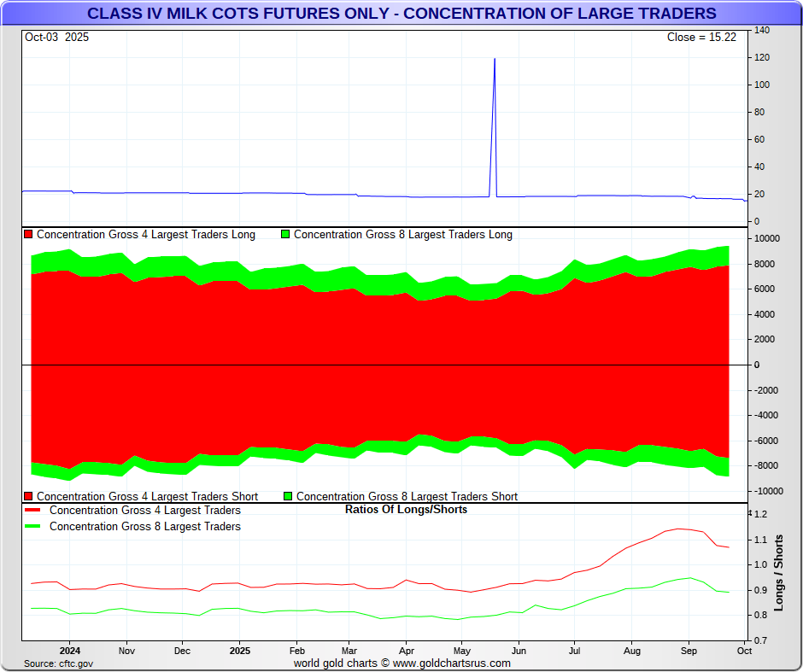
Task: Click the '6000' tick on the concentration axis
Action: click(765, 289)
